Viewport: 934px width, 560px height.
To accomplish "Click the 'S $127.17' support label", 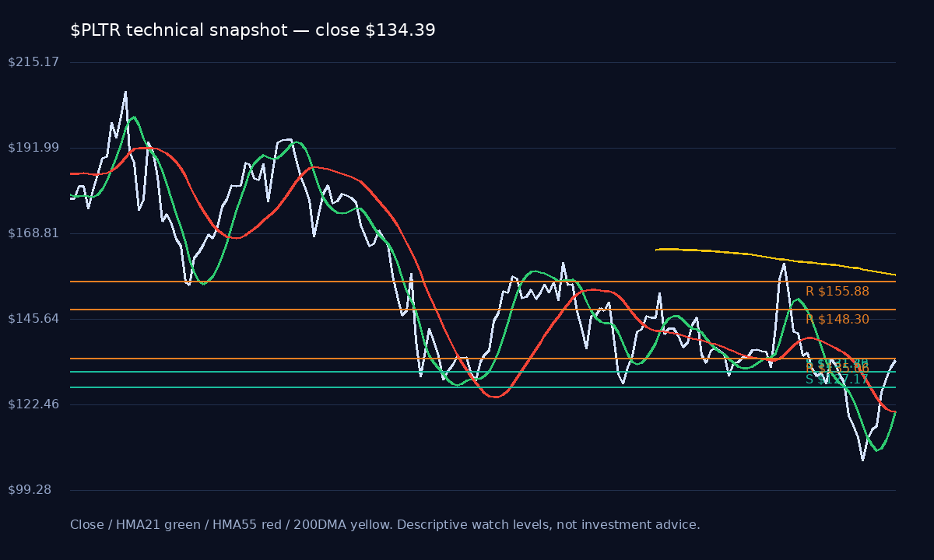I will point(837,380).
